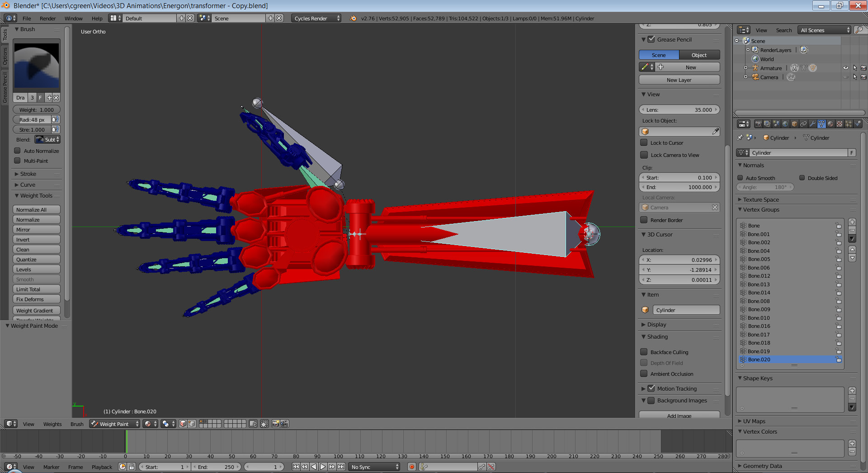
Task: Click OpenGL render animation clapper icon
Action: pyautogui.click(x=284, y=424)
